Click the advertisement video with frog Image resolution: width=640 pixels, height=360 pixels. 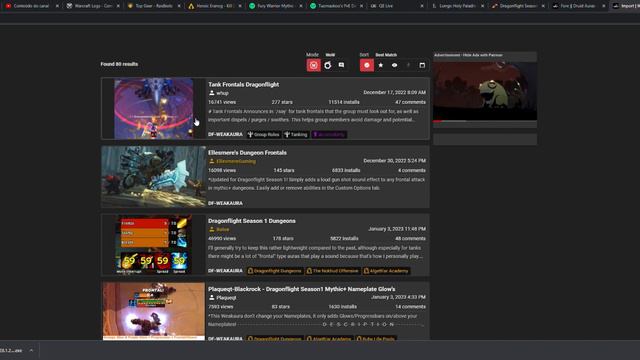point(485,91)
